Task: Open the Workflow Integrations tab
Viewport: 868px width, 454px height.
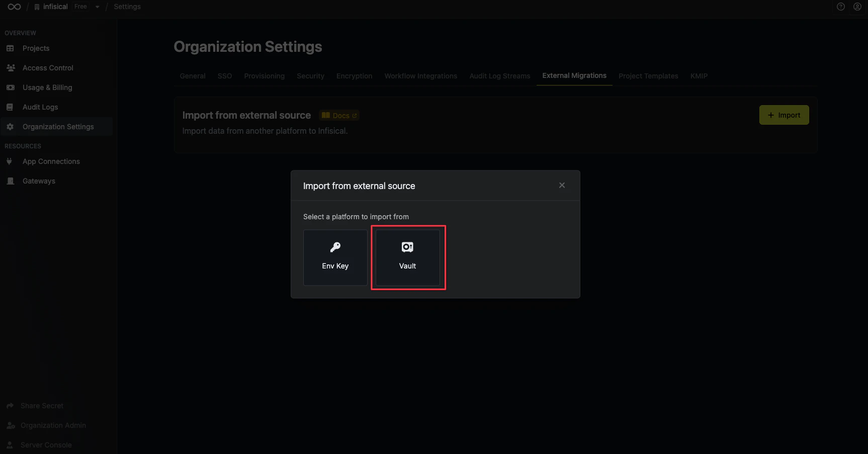Action: click(x=421, y=76)
